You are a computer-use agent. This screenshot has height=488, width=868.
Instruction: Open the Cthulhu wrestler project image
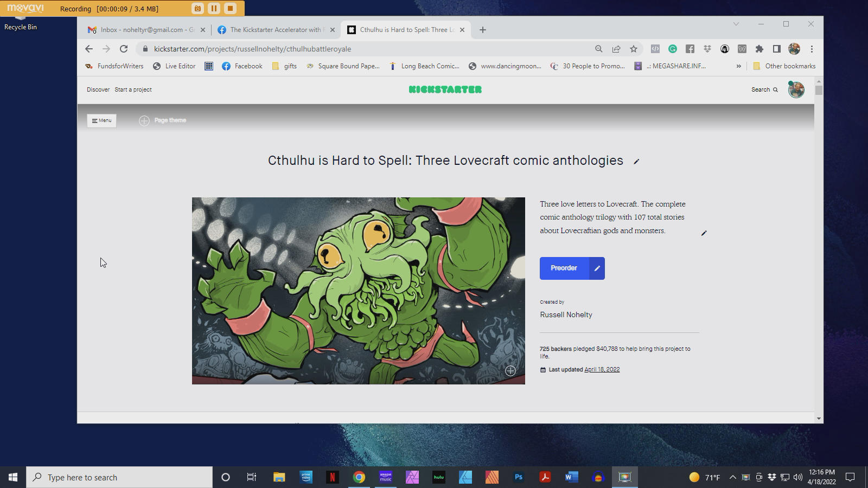click(x=359, y=291)
